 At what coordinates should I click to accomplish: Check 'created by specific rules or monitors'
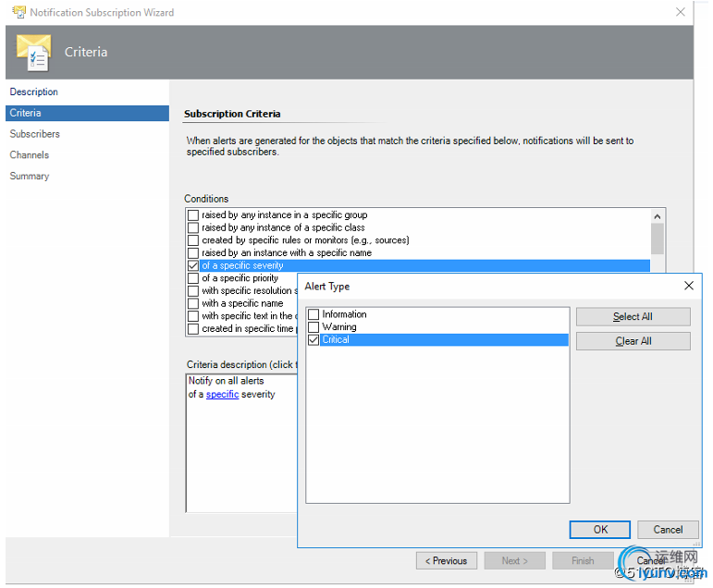pyautogui.click(x=193, y=240)
